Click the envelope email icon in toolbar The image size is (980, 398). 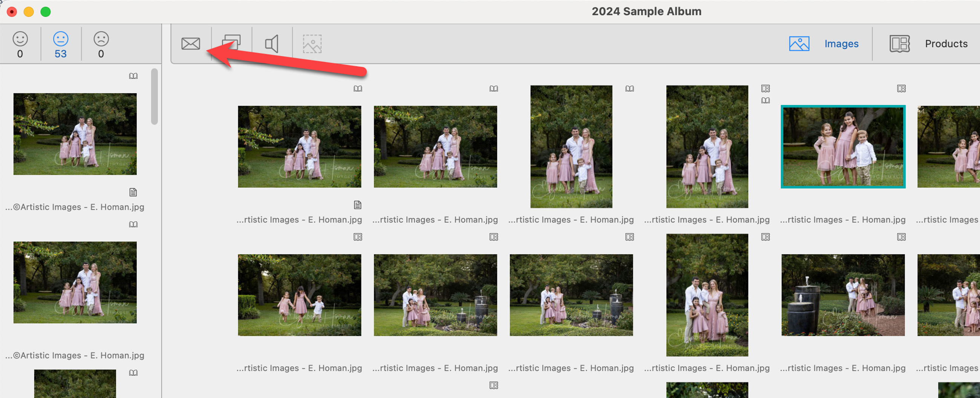191,44
